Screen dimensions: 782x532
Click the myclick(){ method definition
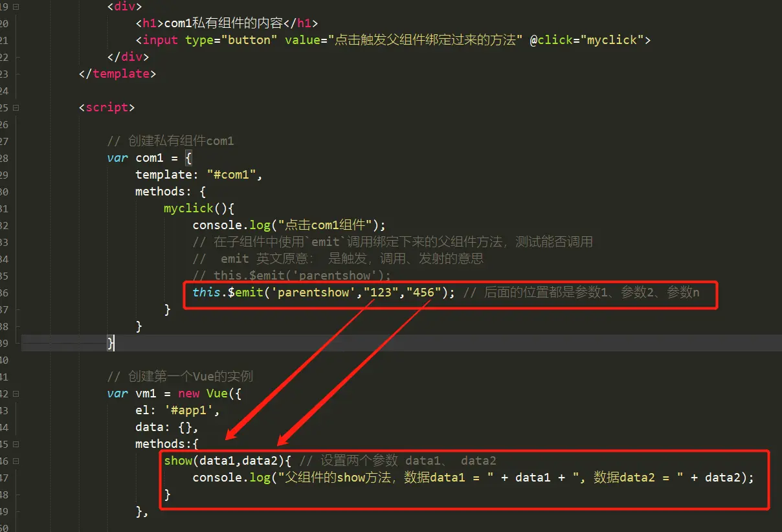pyautogui.click(x=199, y=208)
